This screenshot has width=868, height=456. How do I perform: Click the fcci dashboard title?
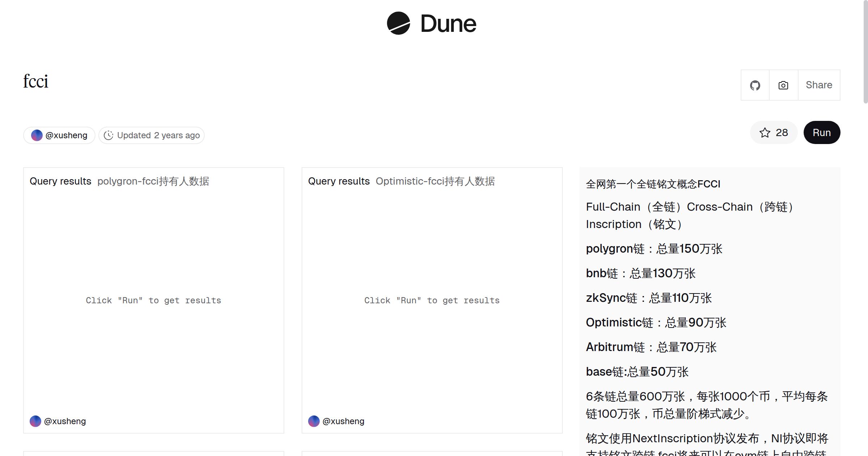pos(35,81)
